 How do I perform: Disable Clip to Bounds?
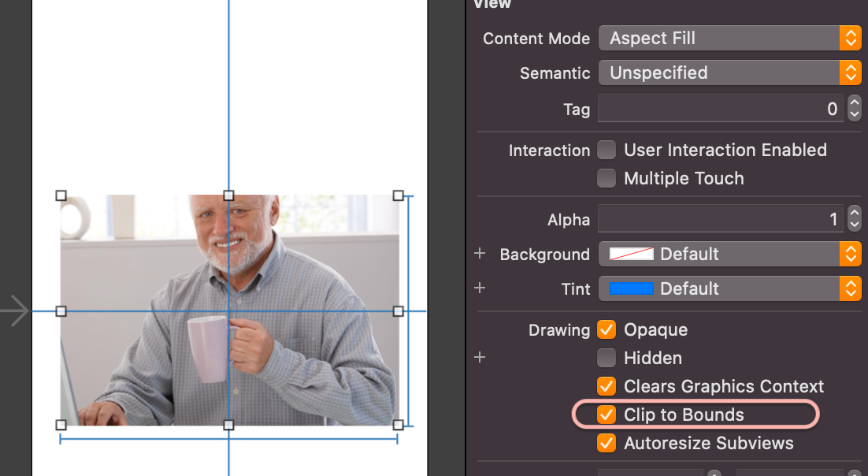pos(606,415)
